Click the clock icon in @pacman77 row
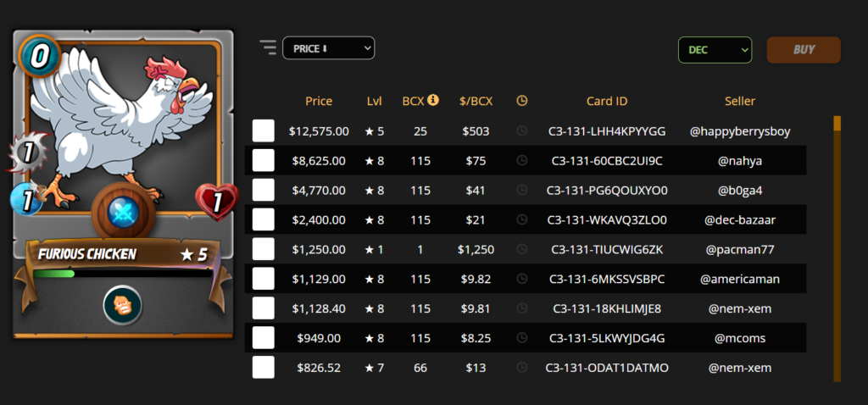Image resolution: width=868 pixels, height=405 pixels. 522,249
